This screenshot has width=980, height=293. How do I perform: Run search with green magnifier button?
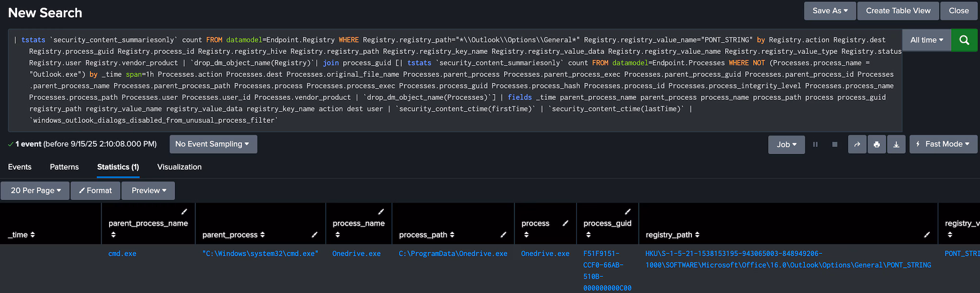click(964, 40)
